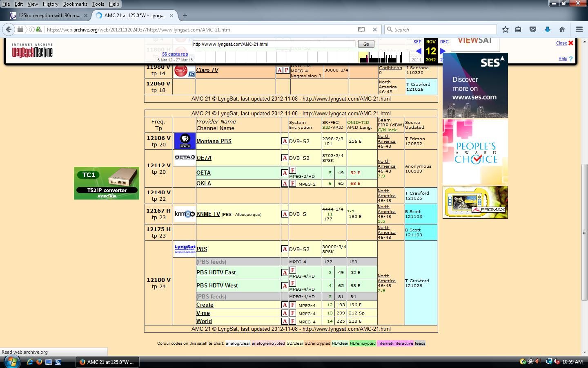
Task: Click the browser Back arrow button
Action: [x=9, y=29]
